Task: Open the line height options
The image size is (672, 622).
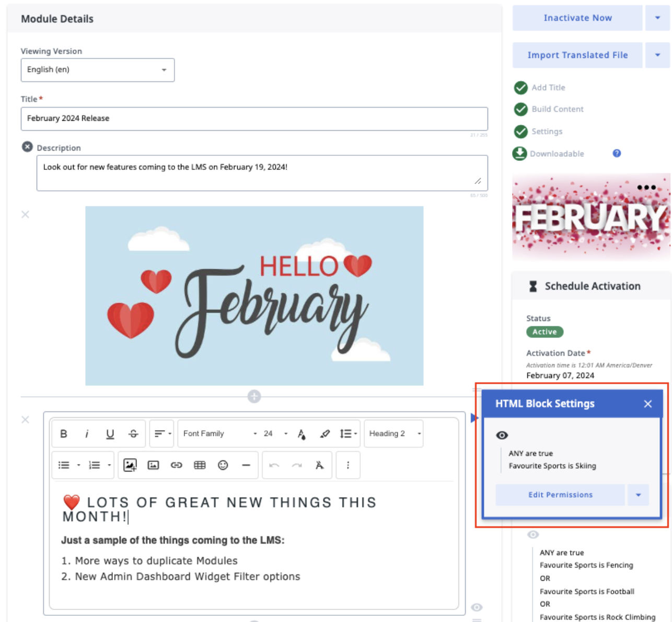Action: coord(348,434)
